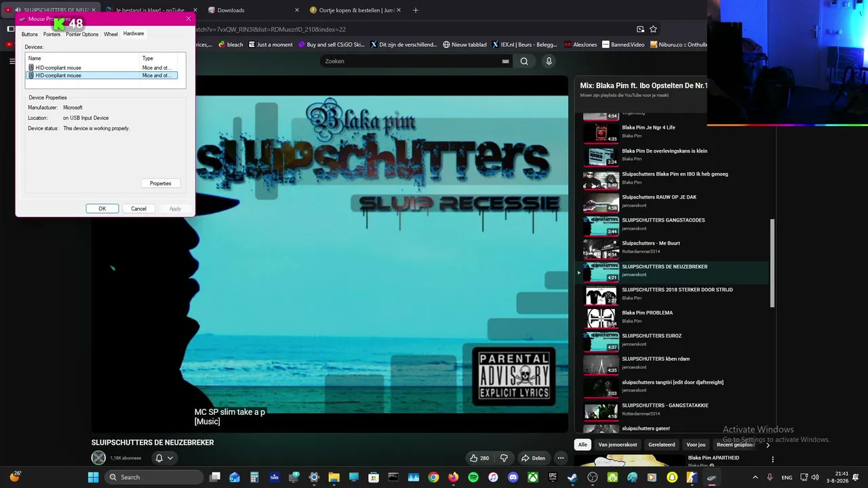Open the volume icon in the system tray
This screenshot has width=868, height=488.
tap(814, 477)
